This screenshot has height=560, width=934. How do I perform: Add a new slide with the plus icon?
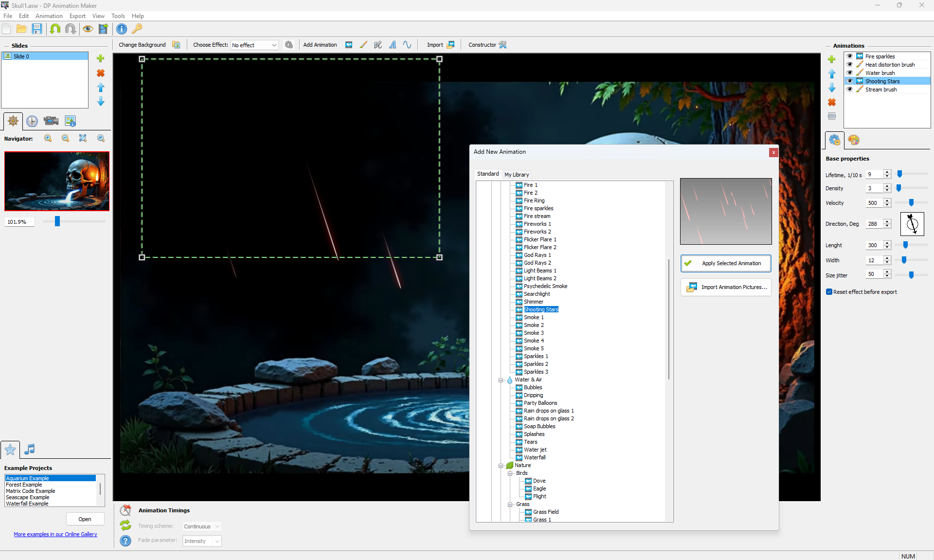[101, 58]
